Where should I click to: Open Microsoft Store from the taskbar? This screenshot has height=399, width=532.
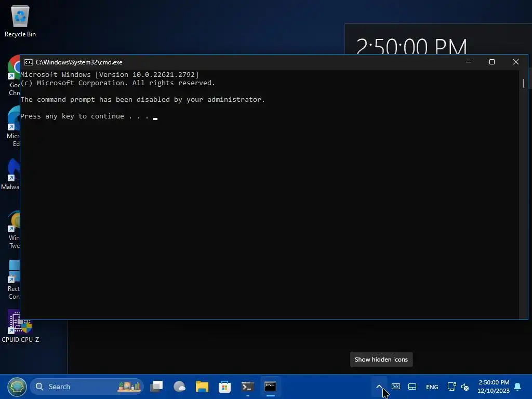[224, 387]
